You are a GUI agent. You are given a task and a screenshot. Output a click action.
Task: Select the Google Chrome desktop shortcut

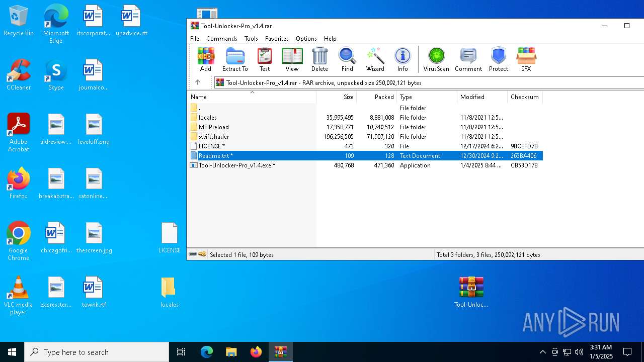[x=18, y=241]
